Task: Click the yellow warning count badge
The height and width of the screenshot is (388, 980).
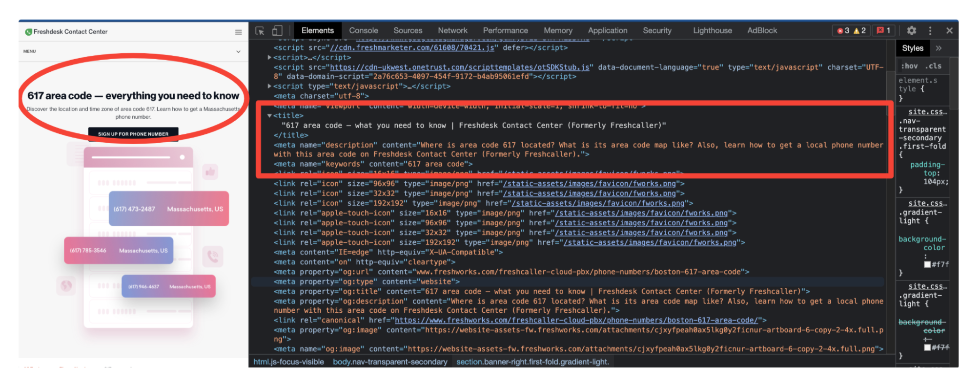Action: pyautogui.click(x=859, y=31)
